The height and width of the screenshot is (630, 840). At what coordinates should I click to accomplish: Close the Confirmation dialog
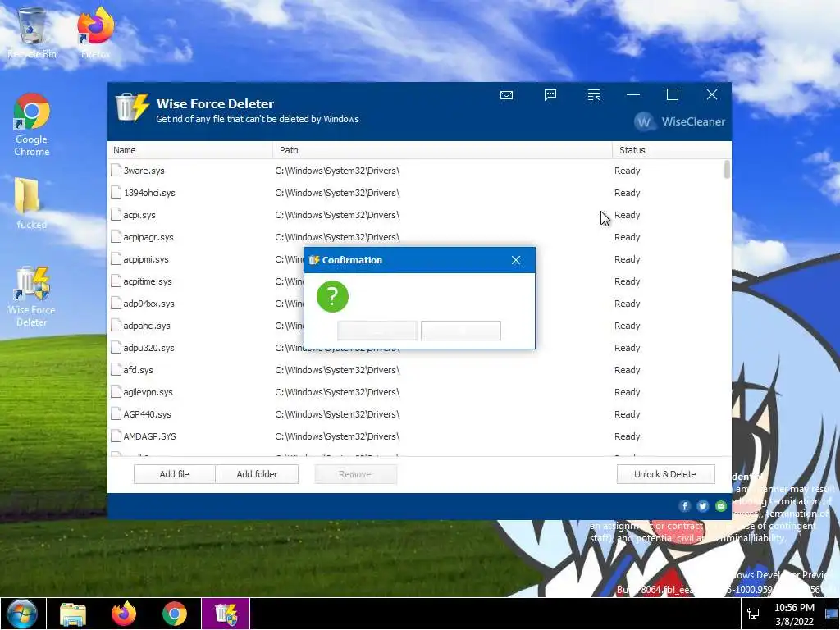tap(516, 260)
